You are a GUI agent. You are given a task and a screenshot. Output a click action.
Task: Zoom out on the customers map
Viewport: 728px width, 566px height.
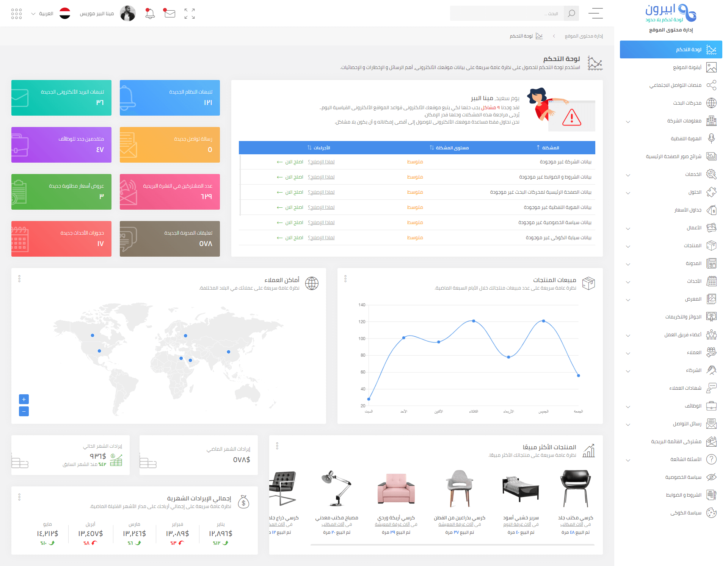click(24, 411)
